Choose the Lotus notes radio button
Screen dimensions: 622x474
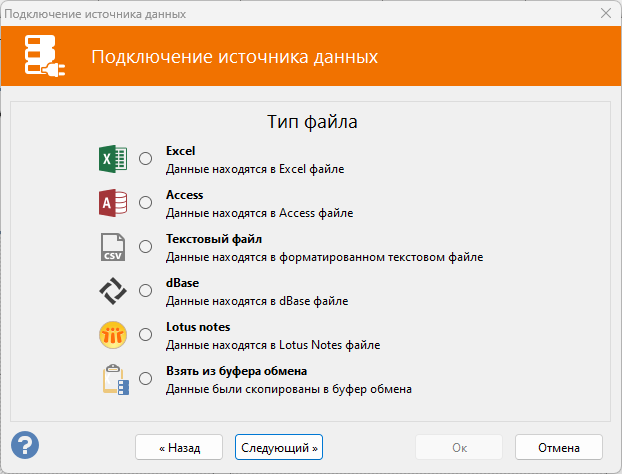coord(146,335)
